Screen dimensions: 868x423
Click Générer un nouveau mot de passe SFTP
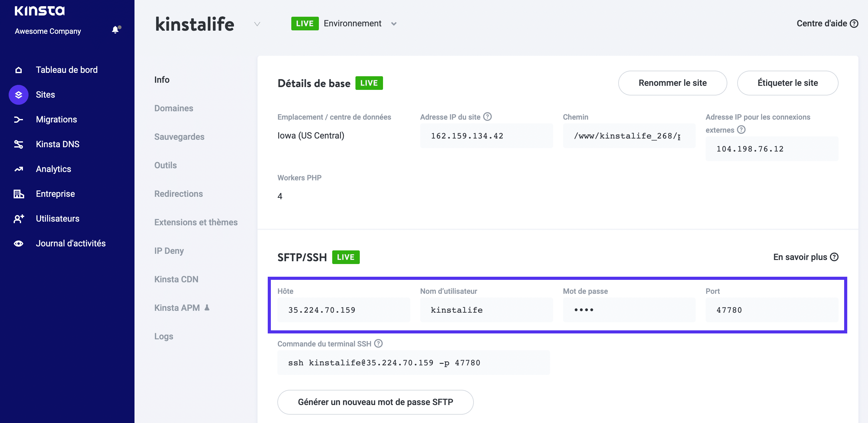click(x=375, y=402)
